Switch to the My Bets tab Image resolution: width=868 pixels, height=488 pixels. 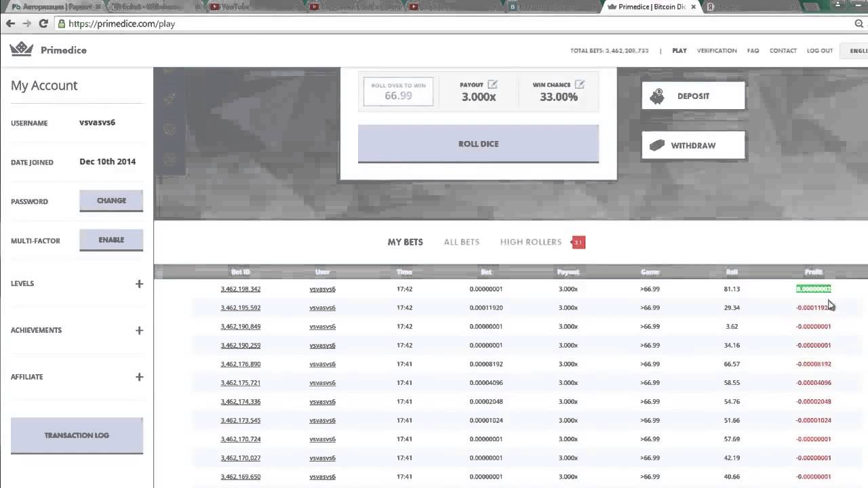(x=406, y=242)
